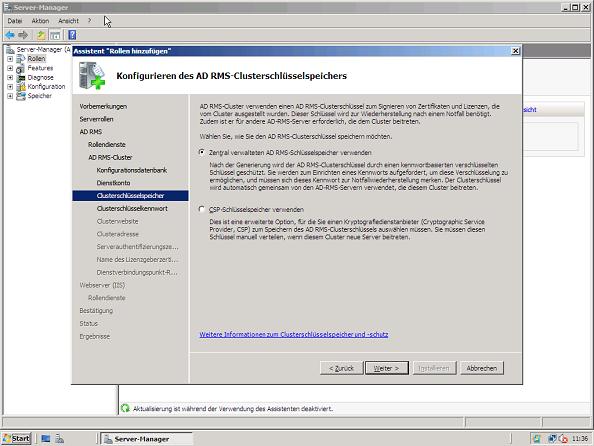Go to AD RMS-Cluster wizard step
The height and width of the screenshot is (446, 594).
tap(110, 157)
